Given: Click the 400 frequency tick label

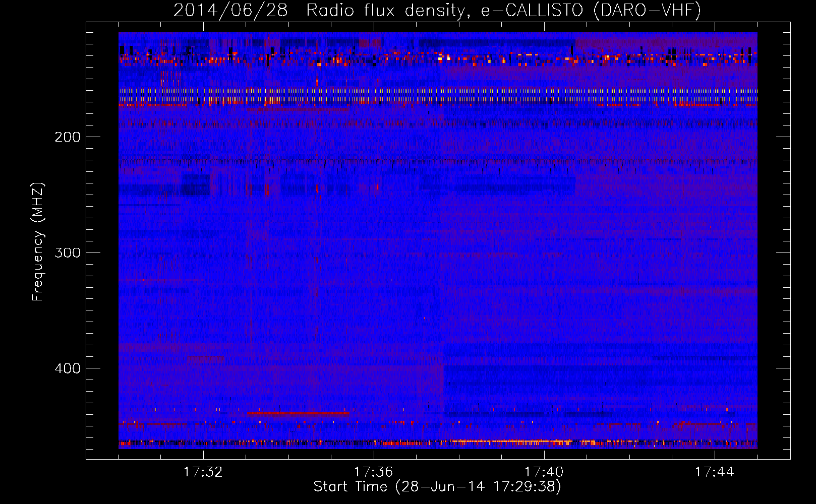Looking at the screenshot, I should point(68,368).
